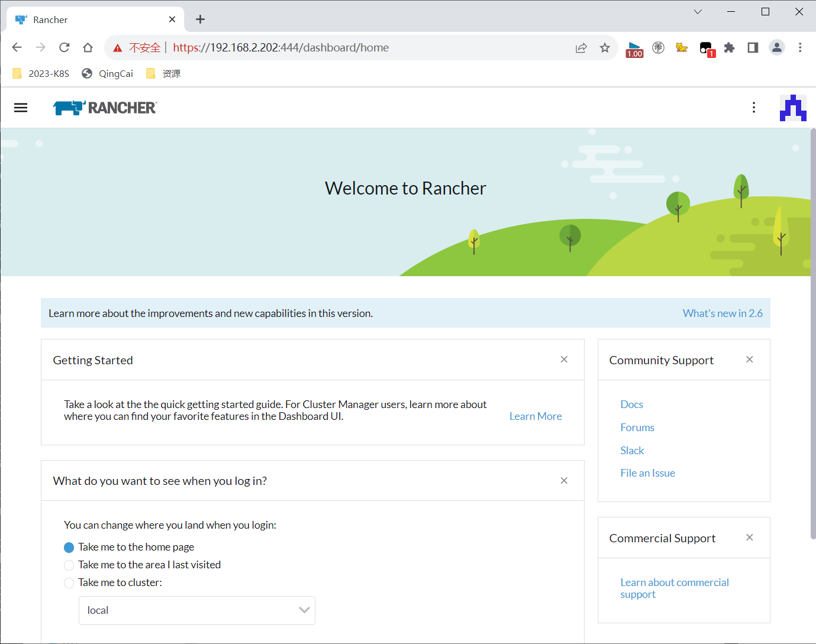Open the 'What's new in 2.6' link
The height and width of the screenshot is (644, 816).
pyautogui.click(x=722, y=313)
